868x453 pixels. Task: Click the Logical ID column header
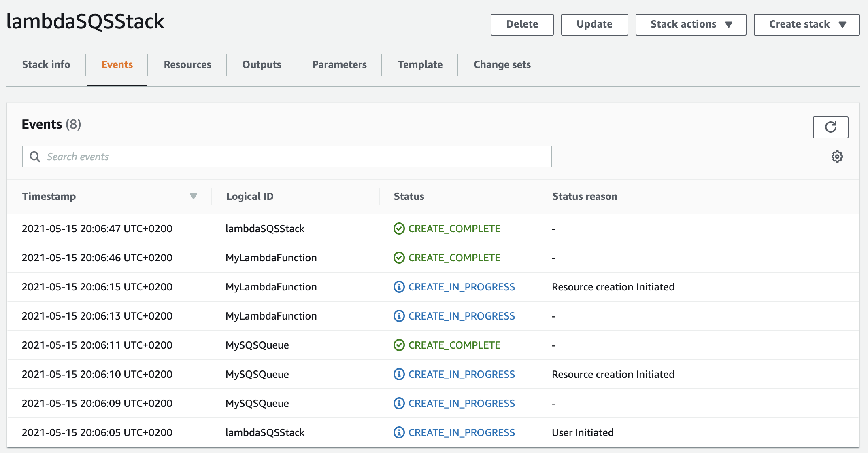250,196
